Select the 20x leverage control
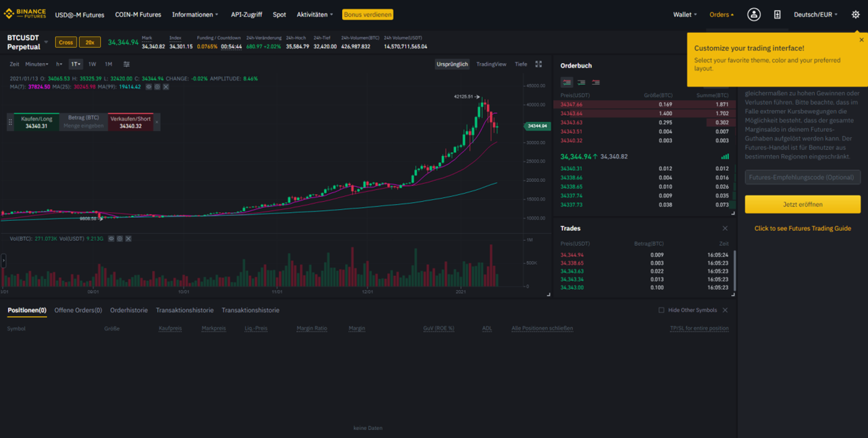This screenshot has height=438, width=868. tap(90, 42)
